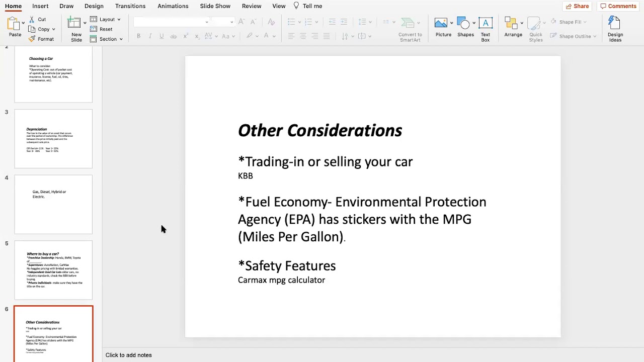Open Quick Styles gallery

pos(536,29)
